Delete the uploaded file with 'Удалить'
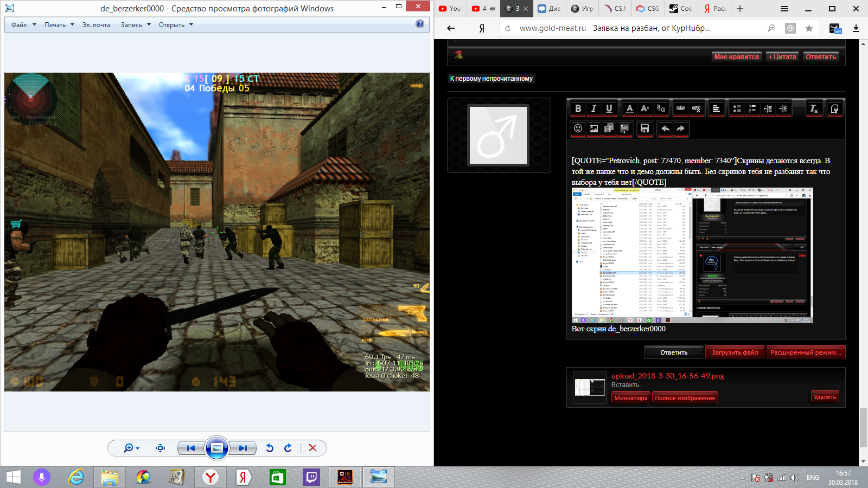 tap(825, 397)
